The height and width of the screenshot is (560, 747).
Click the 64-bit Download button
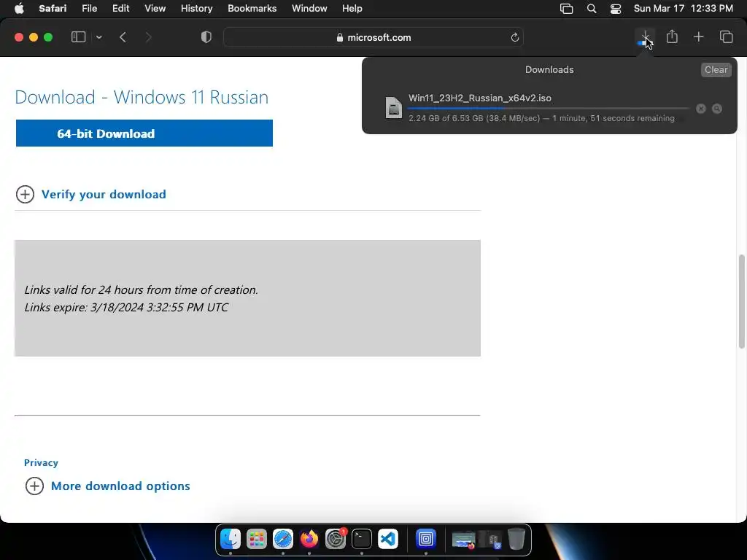pyautogui.click(x=144, y=133)
